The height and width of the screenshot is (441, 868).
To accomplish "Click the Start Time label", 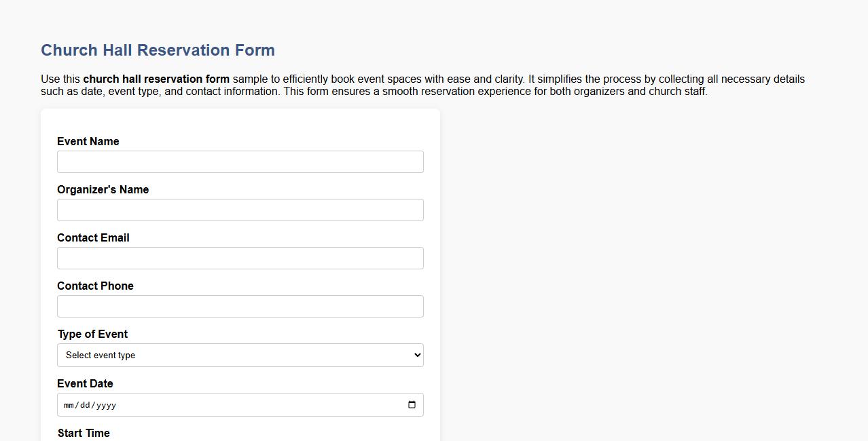I will 84,433.
